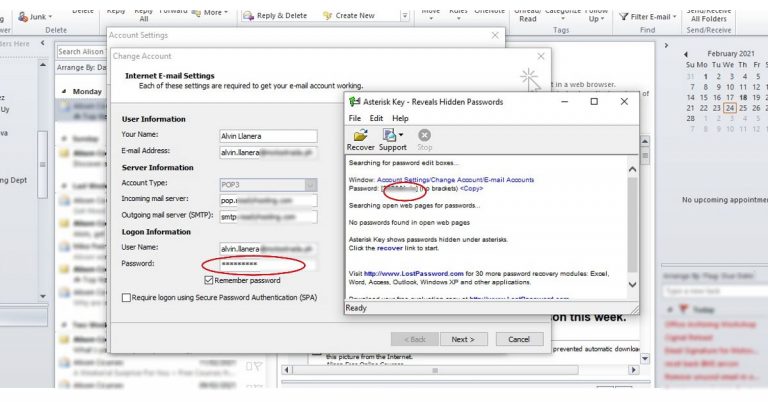
Task: Click the Unread/Read button
Action: (528, 15)
